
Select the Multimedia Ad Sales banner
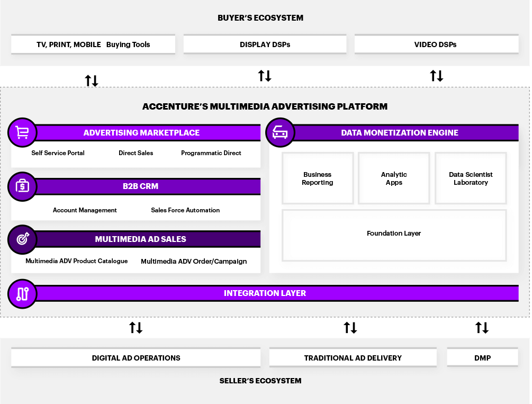point(140,239)
